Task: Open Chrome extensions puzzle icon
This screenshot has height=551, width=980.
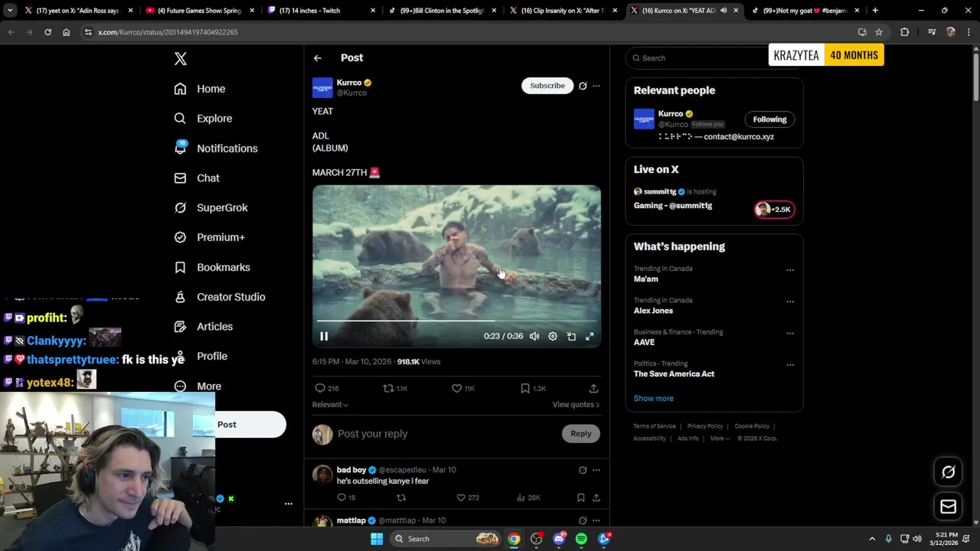Action: [905, 32]
